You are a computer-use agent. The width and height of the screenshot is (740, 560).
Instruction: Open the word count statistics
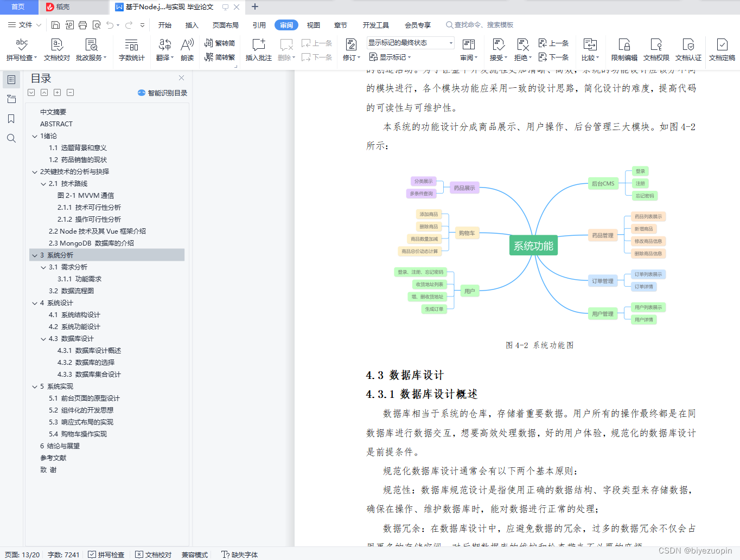click(x=131, y=49)
